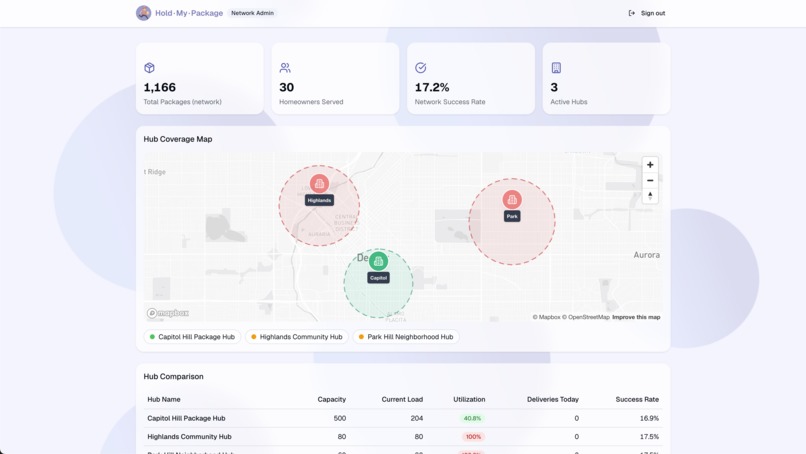Zoom out on the hub coverage map
806x454 pixels.
[x=650, y=180]
